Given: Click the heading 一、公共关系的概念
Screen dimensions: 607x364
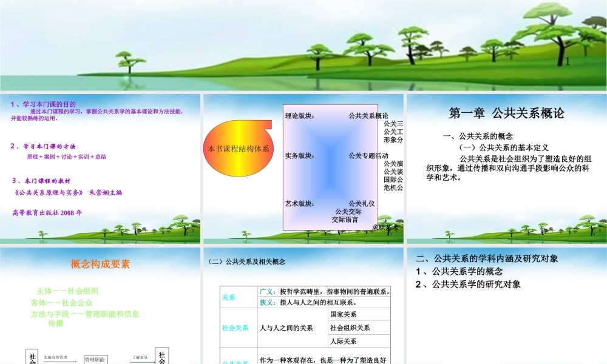Looking at the screenshot, I should pos(478,136).
